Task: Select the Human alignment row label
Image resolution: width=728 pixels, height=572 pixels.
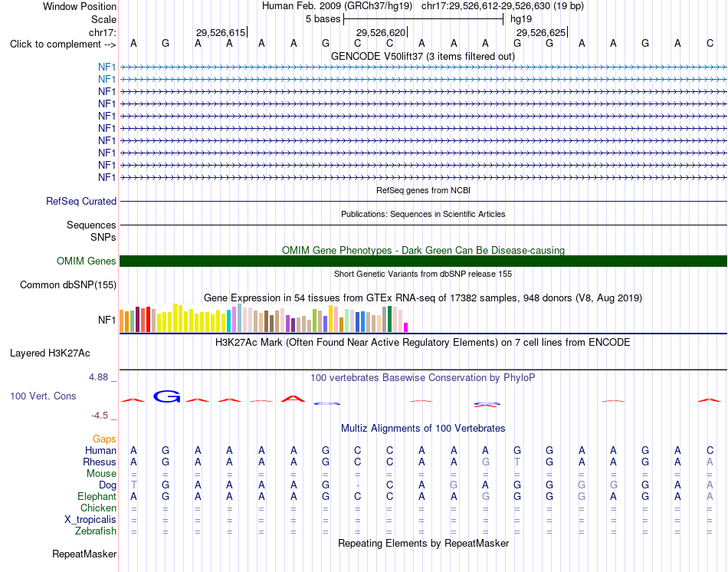Action: [100, 450]
